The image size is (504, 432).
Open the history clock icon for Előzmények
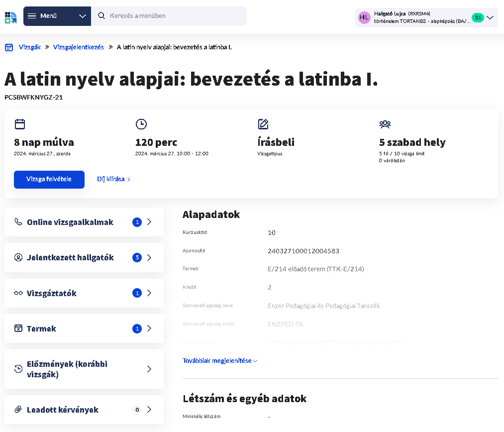[17, 369]
